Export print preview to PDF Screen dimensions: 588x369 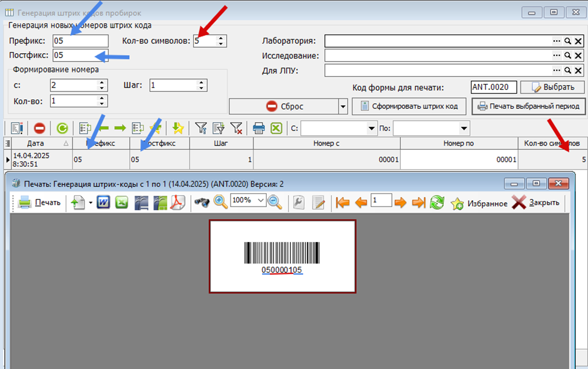tap(177, 202)
